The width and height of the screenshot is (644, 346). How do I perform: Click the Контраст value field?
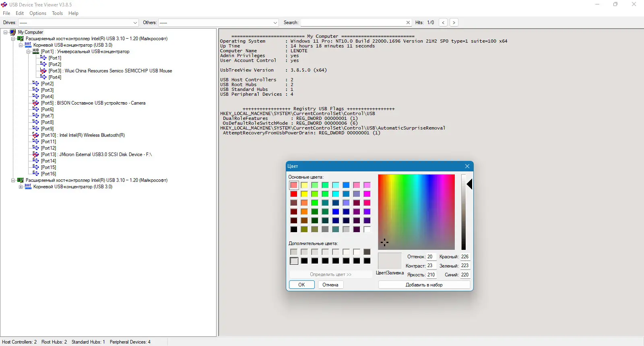[431, 266]
